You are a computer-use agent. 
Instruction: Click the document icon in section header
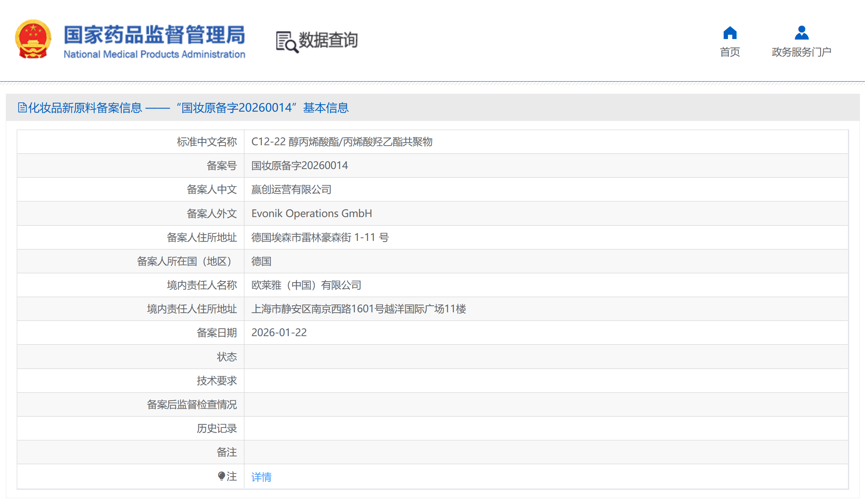(x=22, y=107)
